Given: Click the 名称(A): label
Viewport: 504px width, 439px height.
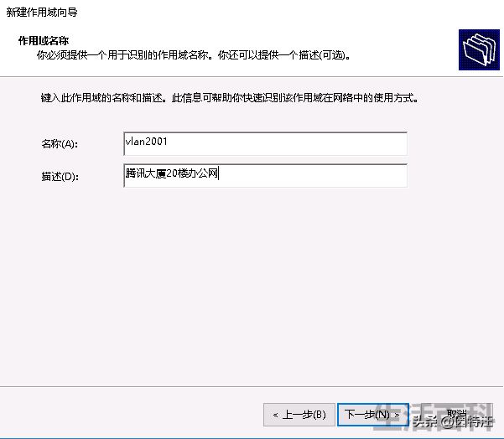Looking at the screenshot, I should tap(60, 144).
